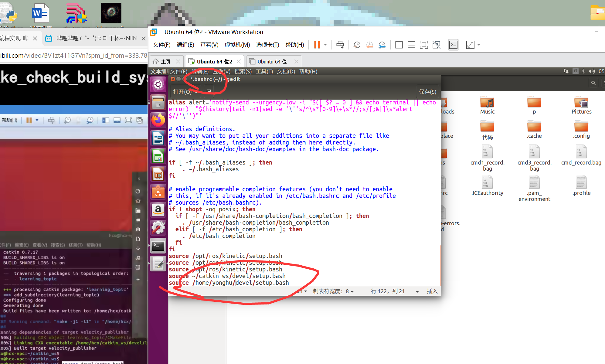Open the 虚拟机(M) menu

(x=237, y=45)
